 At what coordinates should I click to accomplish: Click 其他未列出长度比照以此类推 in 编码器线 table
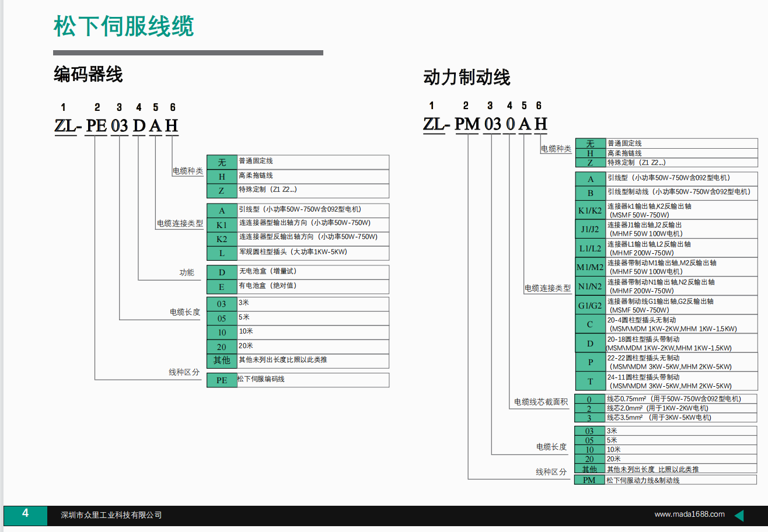(283, 360)
